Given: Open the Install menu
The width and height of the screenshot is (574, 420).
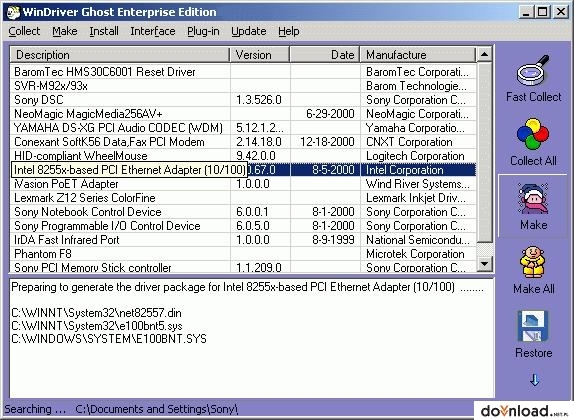Looking at the screenshot, I should 104,31.
